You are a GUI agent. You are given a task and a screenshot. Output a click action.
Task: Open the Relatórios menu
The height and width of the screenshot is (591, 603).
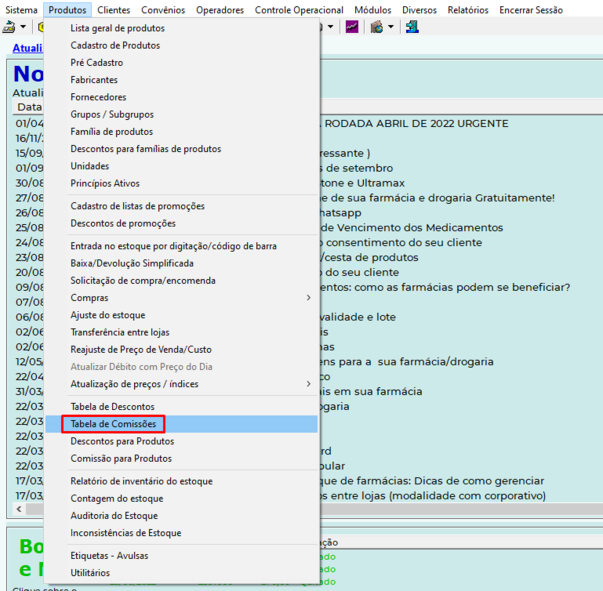point(468,10)
